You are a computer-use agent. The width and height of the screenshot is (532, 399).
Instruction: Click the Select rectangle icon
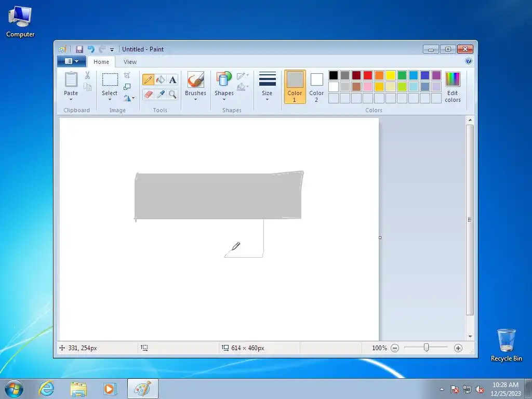(x=110, y=80)
